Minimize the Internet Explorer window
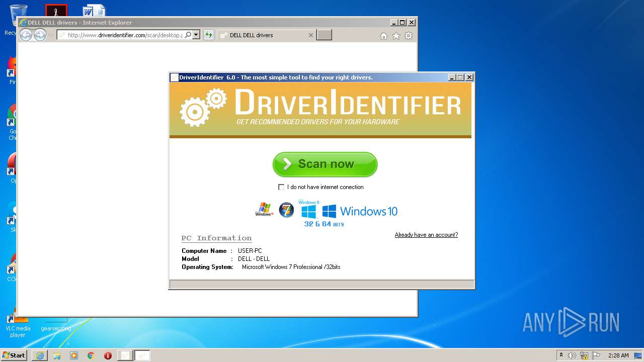 coord(394,23)
